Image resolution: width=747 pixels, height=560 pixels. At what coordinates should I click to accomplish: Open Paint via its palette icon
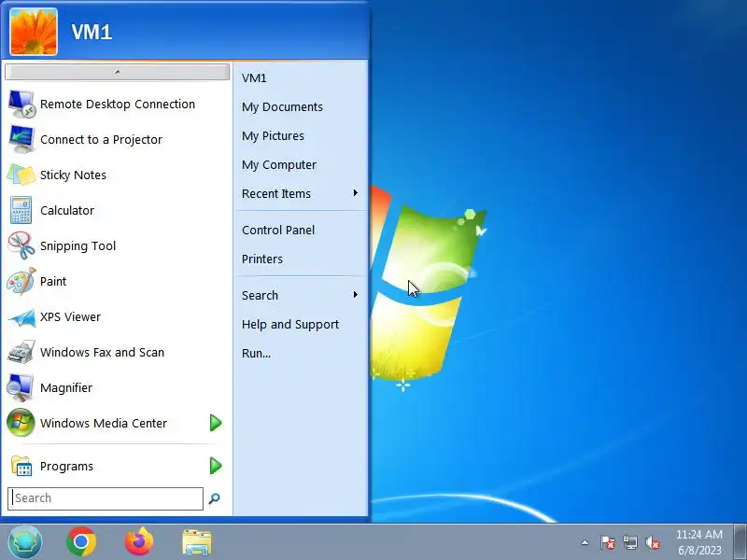[x=21, y=281]
